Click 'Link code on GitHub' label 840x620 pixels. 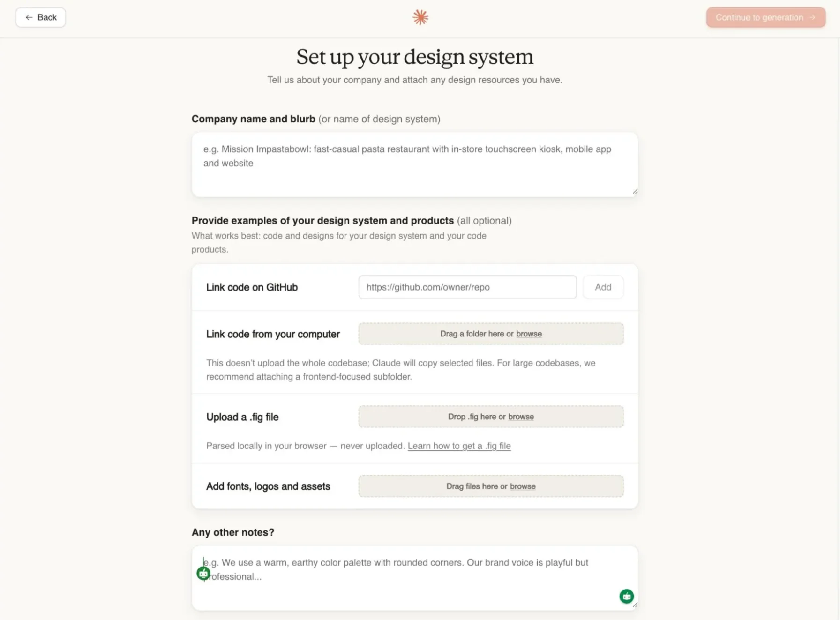click(x=252, y=287)
